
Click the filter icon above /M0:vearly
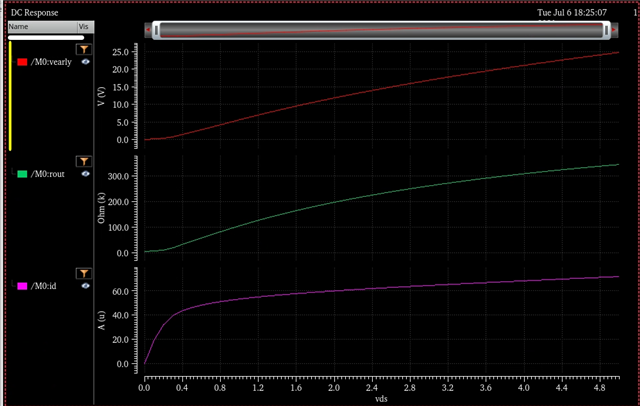84,48
